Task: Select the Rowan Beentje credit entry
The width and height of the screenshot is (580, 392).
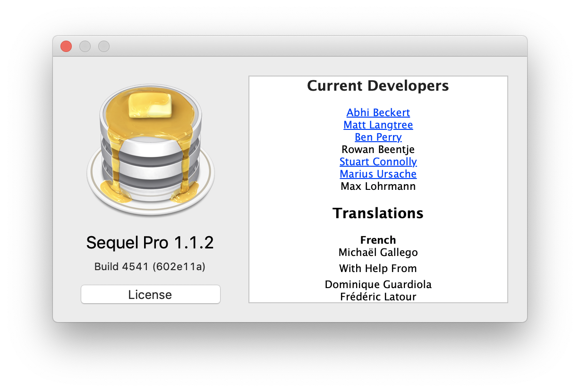Action: 378,149
